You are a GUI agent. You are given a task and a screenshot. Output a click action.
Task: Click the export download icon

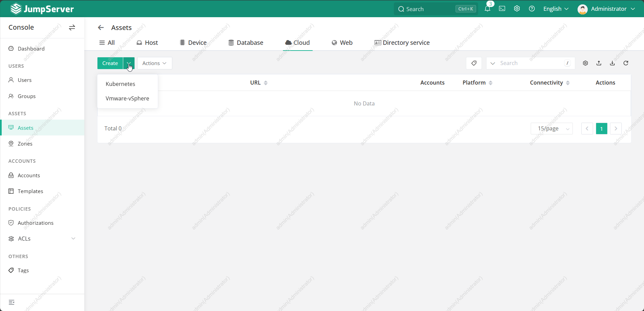tap(612, 63)
